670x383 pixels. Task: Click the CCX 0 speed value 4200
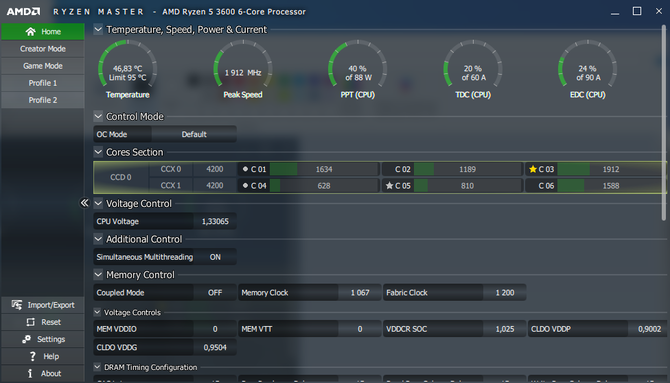coord(215,169)
